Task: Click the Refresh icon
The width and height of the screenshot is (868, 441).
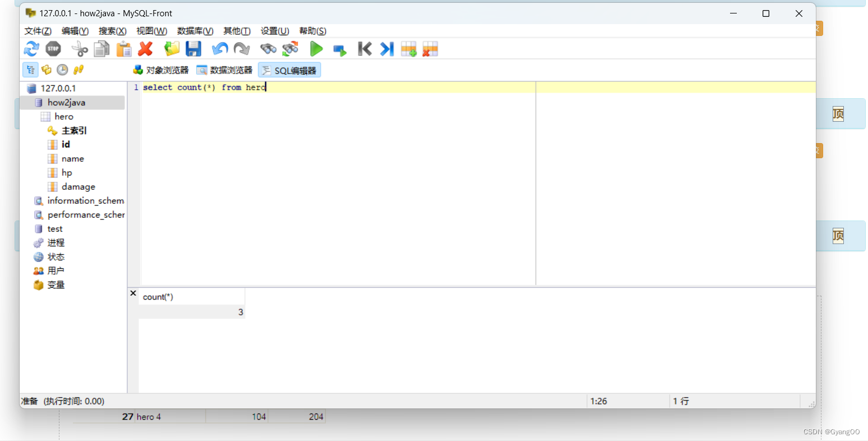Action: click(x=31, y=49)
